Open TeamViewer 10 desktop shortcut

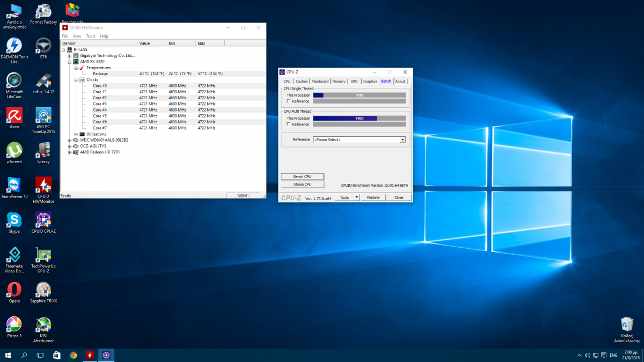[x=14, y=188]
